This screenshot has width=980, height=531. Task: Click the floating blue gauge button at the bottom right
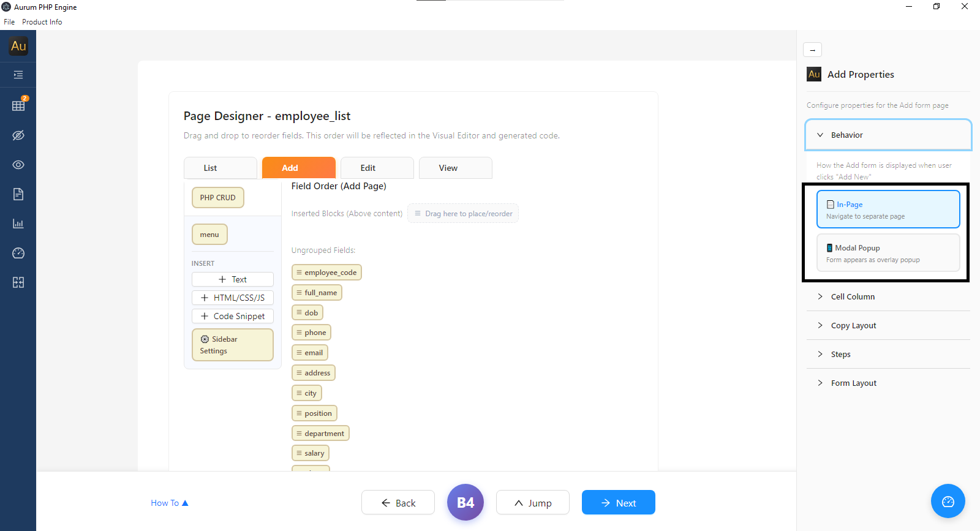click(948, 502)
